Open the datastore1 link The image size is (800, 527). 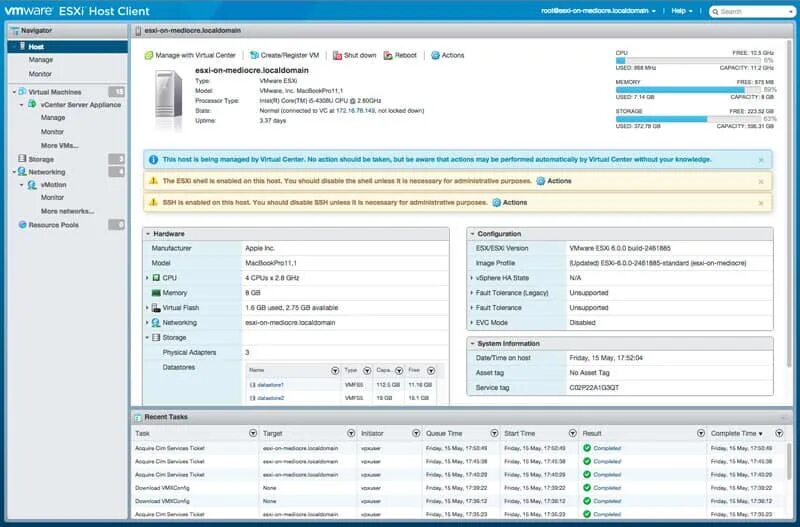point(270,385)
